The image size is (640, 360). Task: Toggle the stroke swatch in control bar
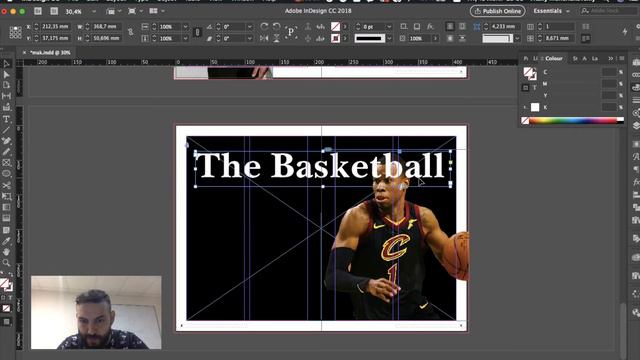(x=336, y=38)
